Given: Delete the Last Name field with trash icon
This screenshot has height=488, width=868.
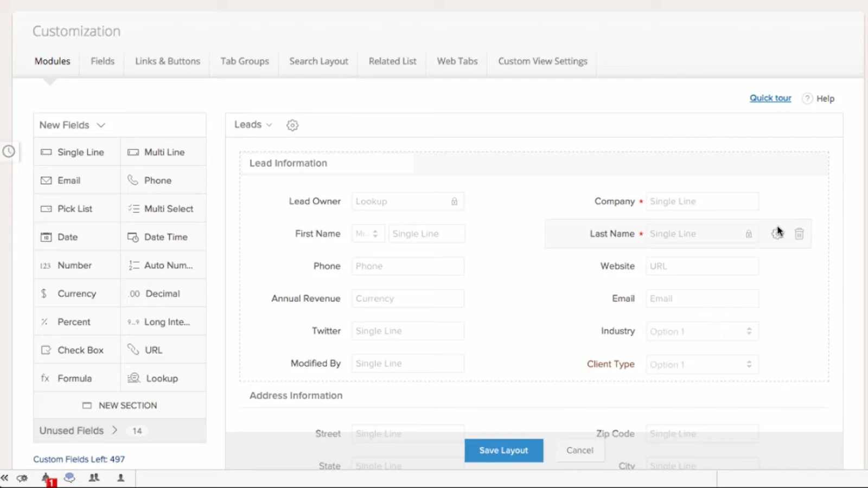Looking at the screenshot, I should point(799,234).
